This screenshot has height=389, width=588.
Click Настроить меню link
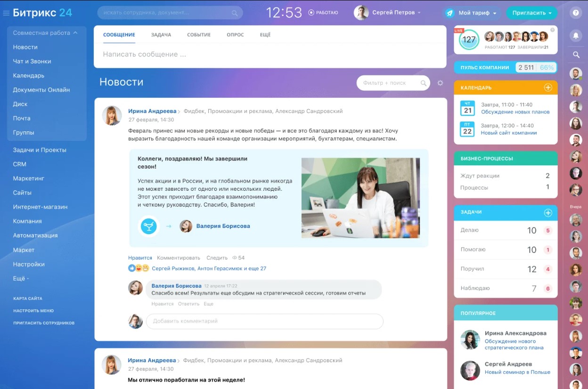pos(33,311)
